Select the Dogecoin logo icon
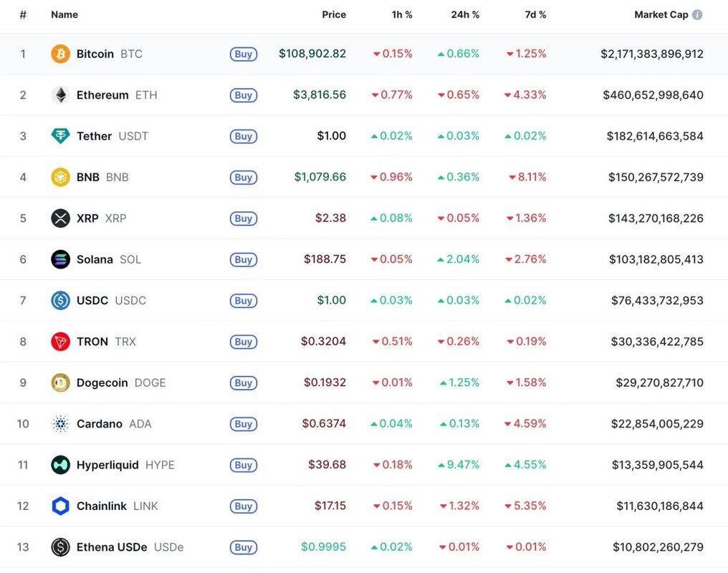 tap(60, 382)
